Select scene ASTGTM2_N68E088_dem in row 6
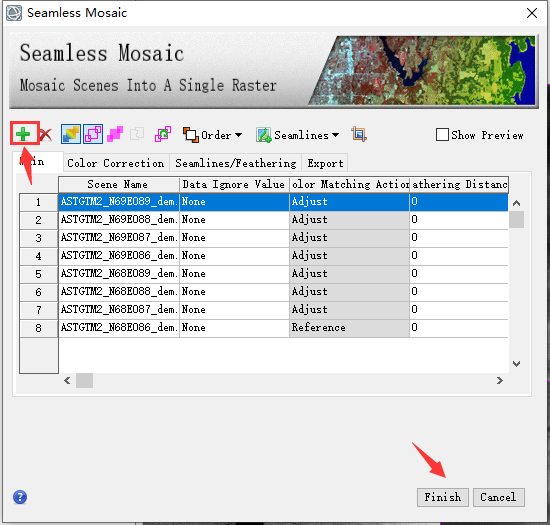This screenshot has height=525, width=550. [x=119, y=292]
